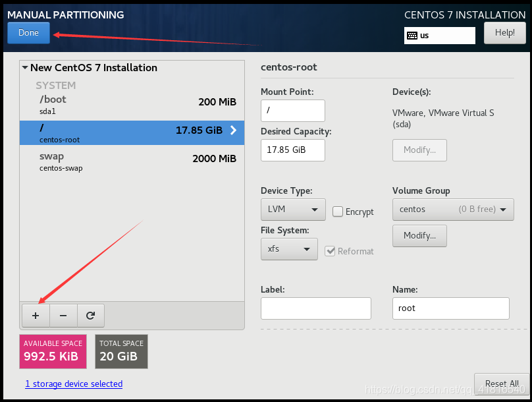Click the reload storage configuration icon
The height and width of the screenshot is (402, 532).
click(90, 316)
